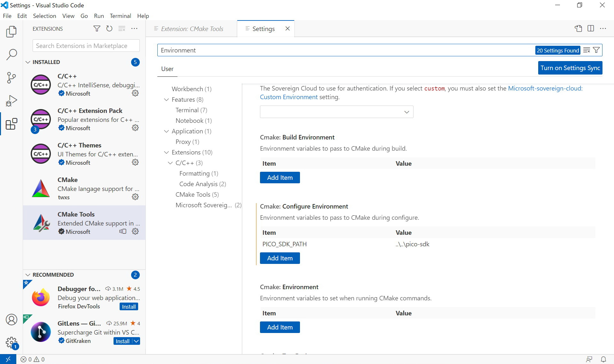Install the GitLens extension
The image size is (614, 364).
point(122,341)
